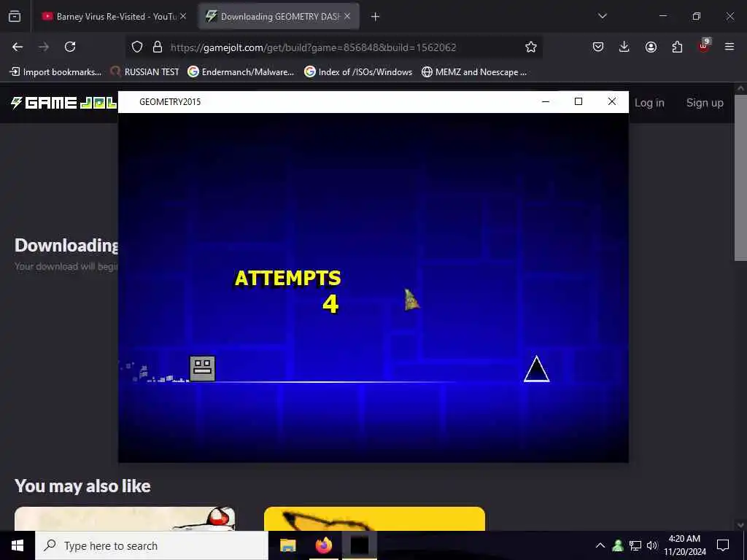747x560 pixels.
Task: Click the ATTEMPTS text in game
Action: pos(287,279)
